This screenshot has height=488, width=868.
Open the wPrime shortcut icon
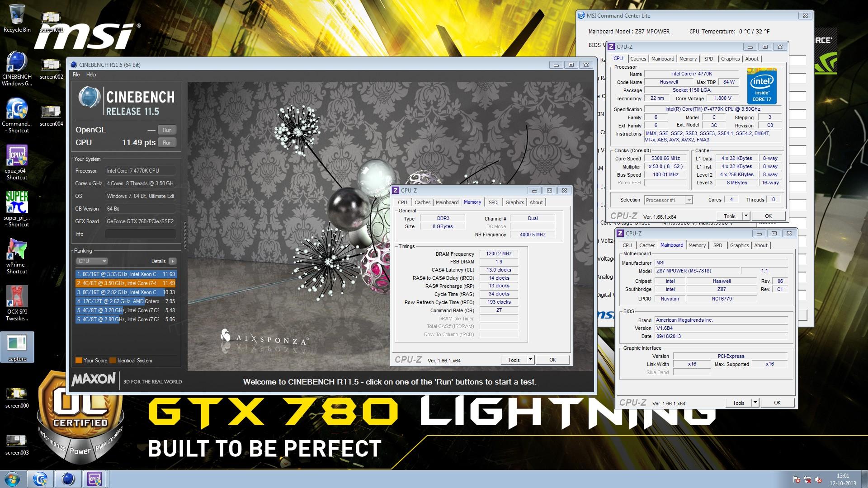coord(17,256)
